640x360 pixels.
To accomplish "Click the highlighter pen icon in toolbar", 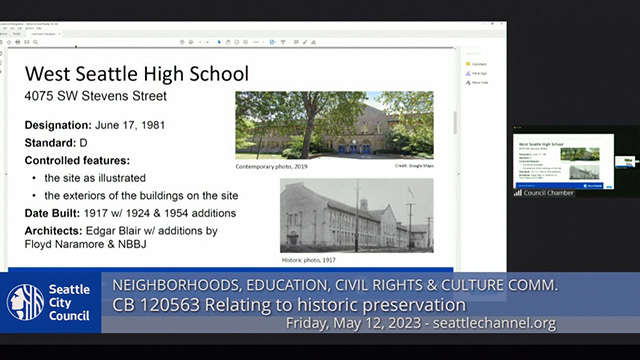I will pos(305,42).
